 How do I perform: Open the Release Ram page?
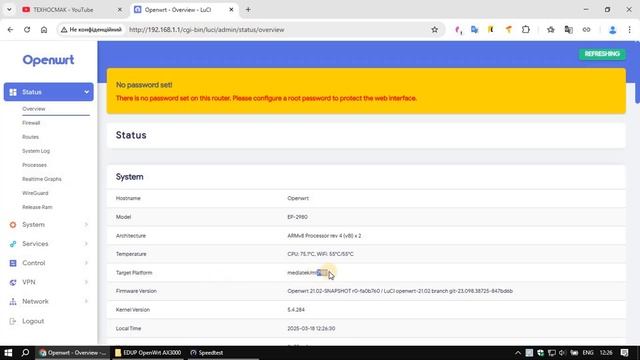click(x=37, y=207)
